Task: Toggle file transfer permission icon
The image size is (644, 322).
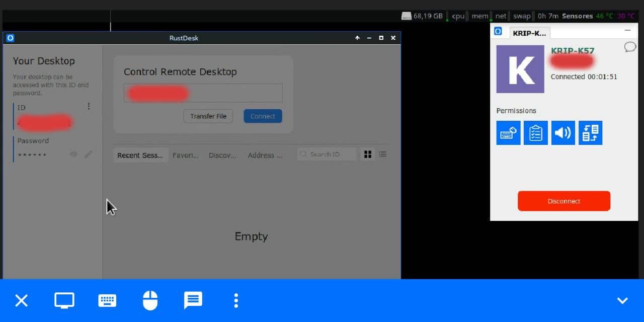Action: (590, 133)
